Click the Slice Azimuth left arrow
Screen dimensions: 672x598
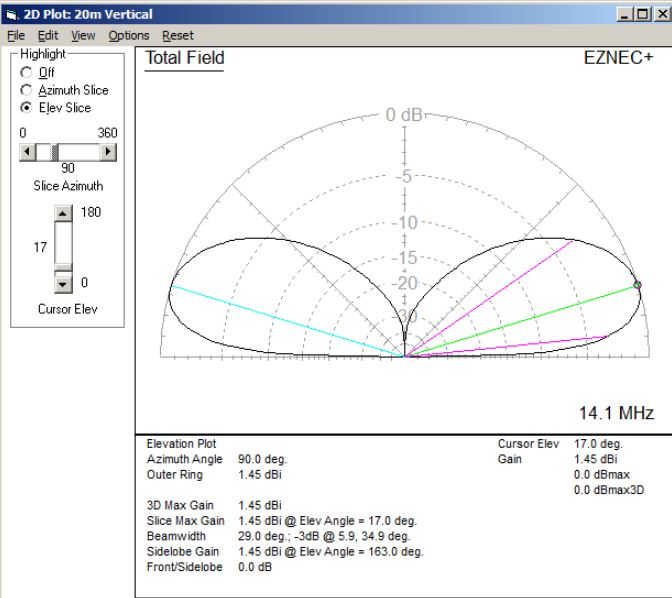pyautogui.click(x=27, y=152)
